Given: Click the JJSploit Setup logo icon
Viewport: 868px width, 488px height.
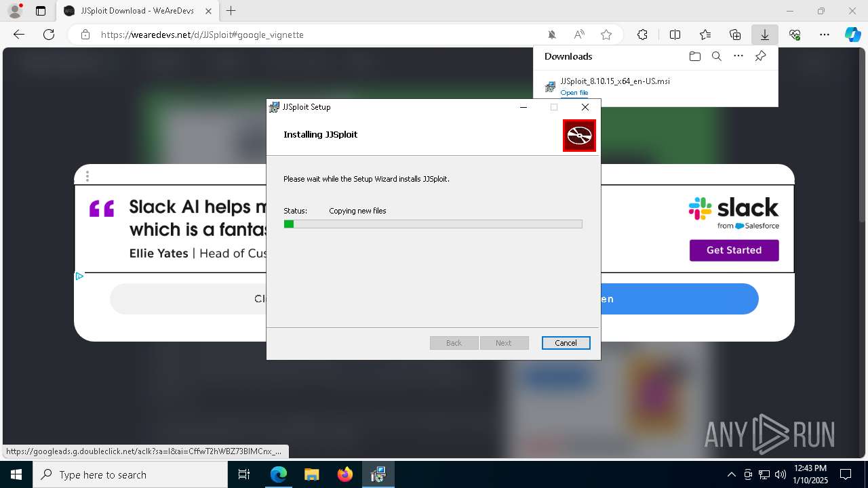Looking at the screenshot, I should tap(579, 136).
